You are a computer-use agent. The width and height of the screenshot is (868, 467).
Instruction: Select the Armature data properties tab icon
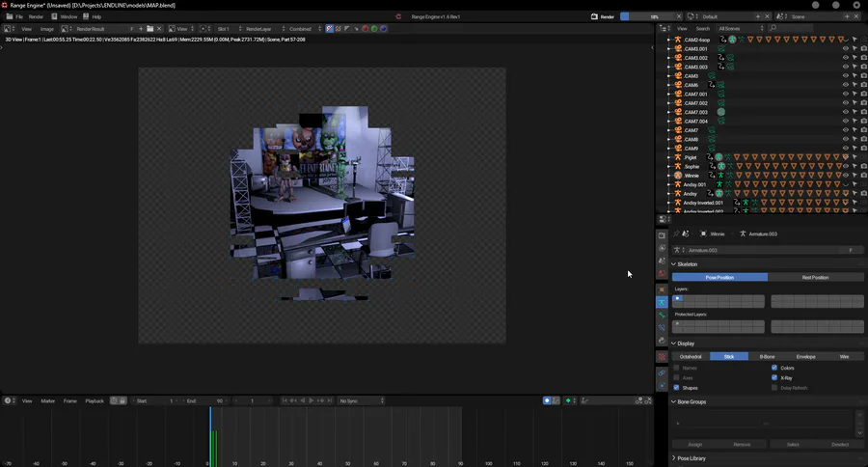coord(662,303)
